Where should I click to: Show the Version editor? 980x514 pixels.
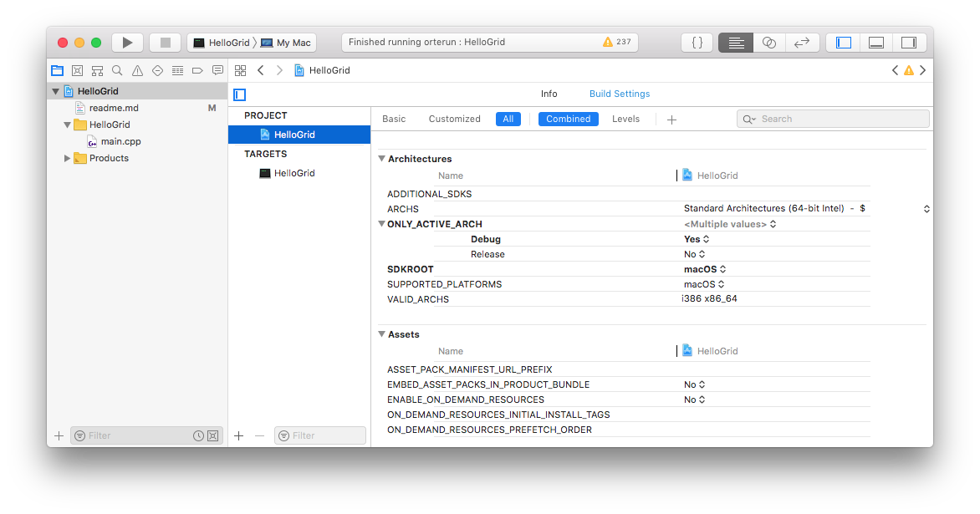point(801,42)
